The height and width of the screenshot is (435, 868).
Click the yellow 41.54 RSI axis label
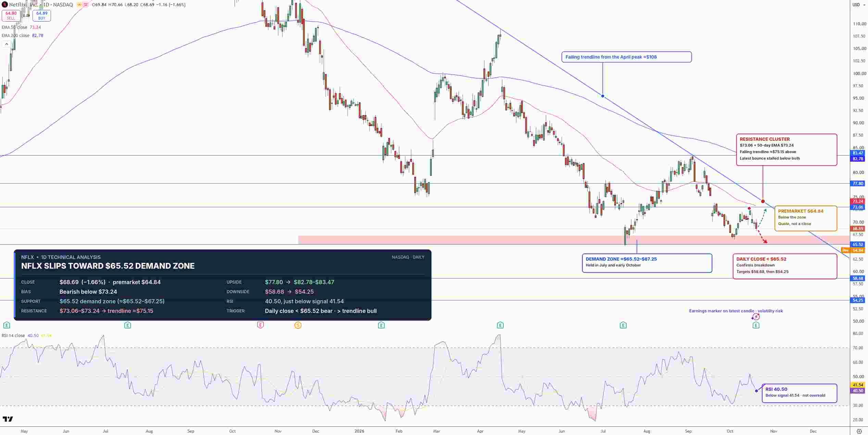[x=858, y=385]
